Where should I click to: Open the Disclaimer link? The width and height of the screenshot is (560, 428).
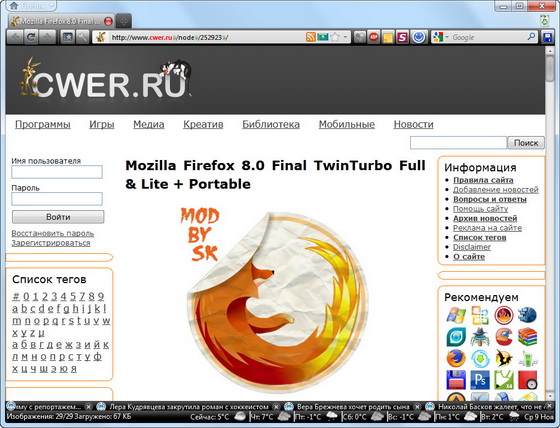pos(472,247)
